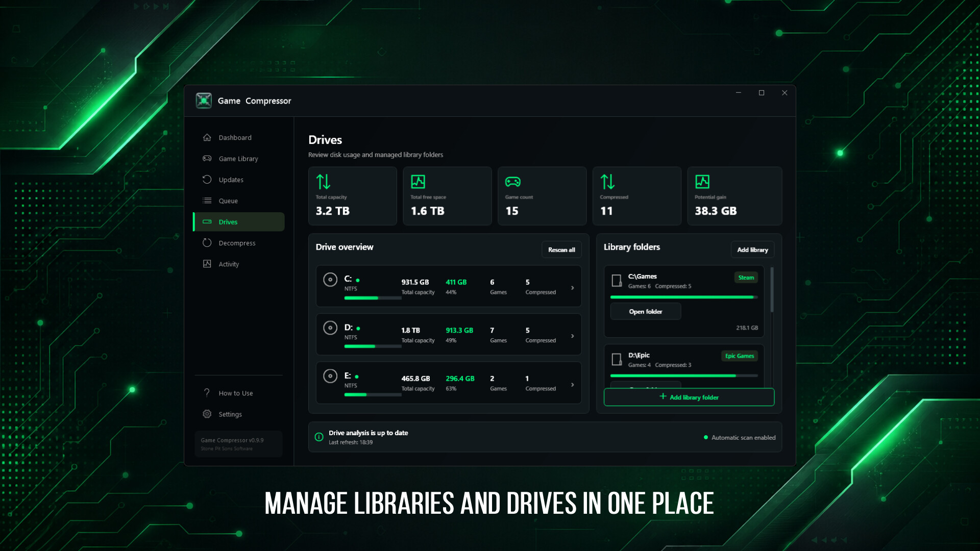Viewport: 980px width, 551px height.
Task: Click the Total free space chart icon
Action: [x=418, y=182]
